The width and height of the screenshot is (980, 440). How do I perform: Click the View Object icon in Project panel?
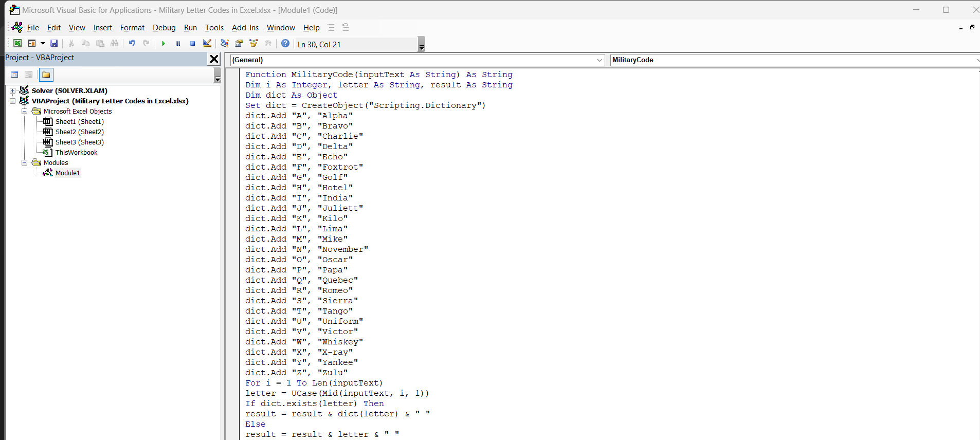coord(29,75)
